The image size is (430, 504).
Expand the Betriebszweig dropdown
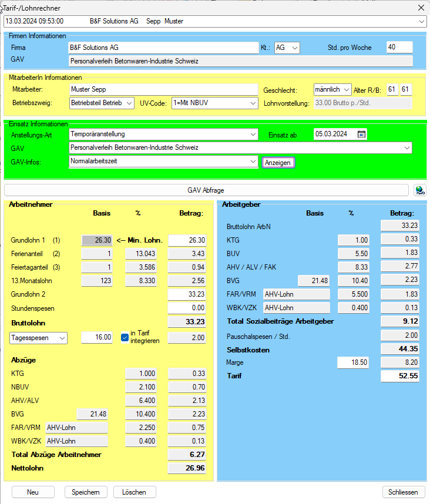point(129,103)
